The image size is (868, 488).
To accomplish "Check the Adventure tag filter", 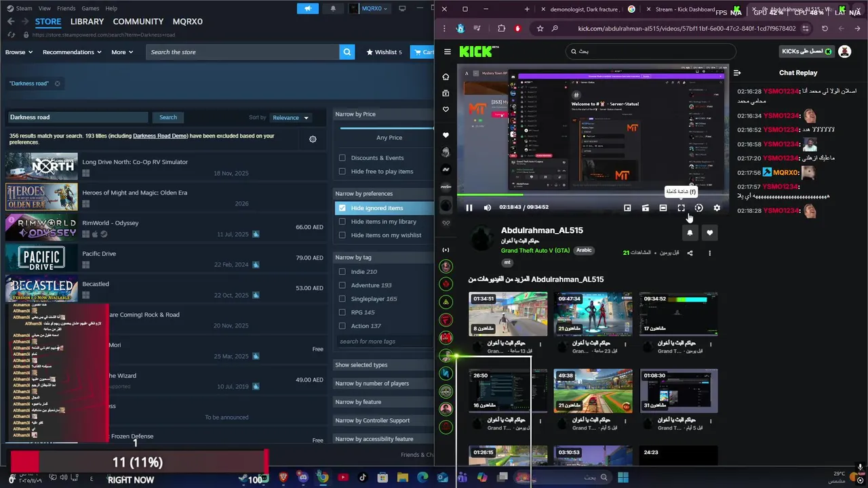I will [342, 285].
